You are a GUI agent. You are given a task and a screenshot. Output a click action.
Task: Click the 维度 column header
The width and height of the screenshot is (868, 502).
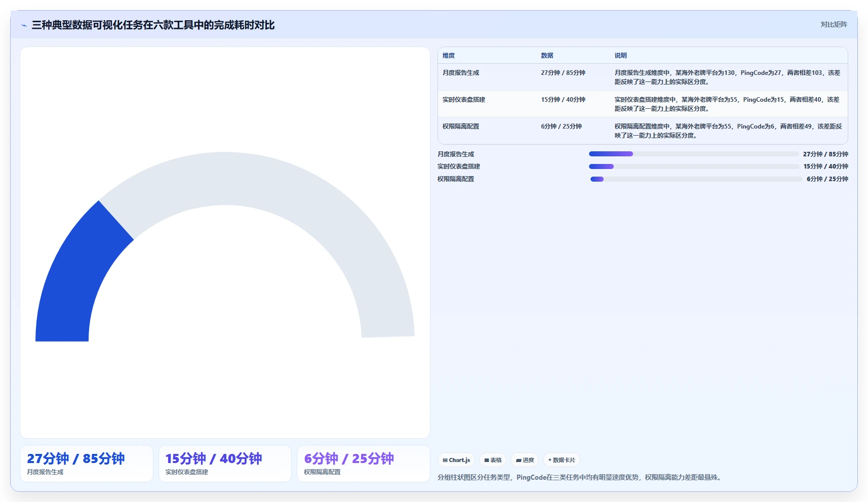pyautogui.click(x=449, y=56)
